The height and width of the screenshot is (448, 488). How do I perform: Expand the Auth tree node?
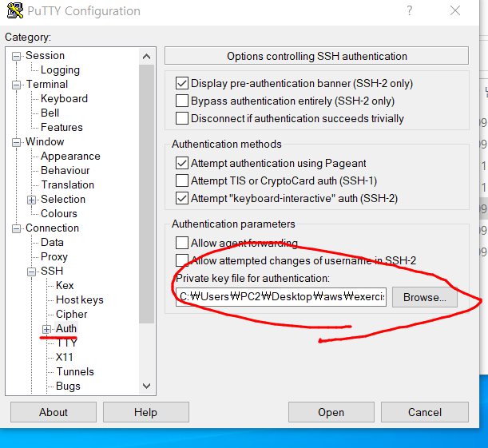click(46, 329)
